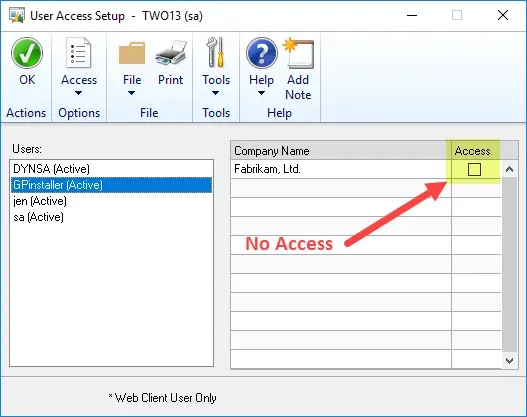This screenshot has width=527, height=417.
Task: Open the Tools wrench and screwdriver icon
Action: pos(215,52)
